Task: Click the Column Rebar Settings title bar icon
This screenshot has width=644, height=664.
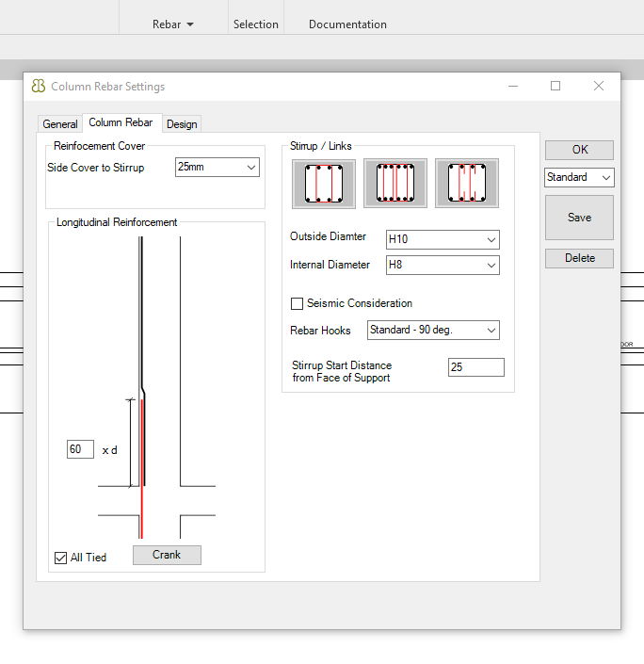Action: [x=39, y=87]
